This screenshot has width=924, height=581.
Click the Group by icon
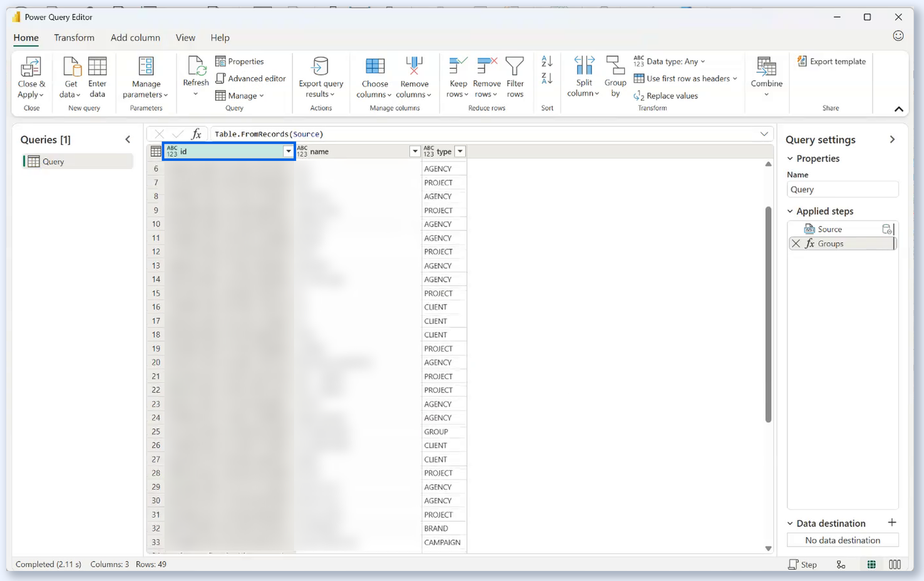coord(615,65)
